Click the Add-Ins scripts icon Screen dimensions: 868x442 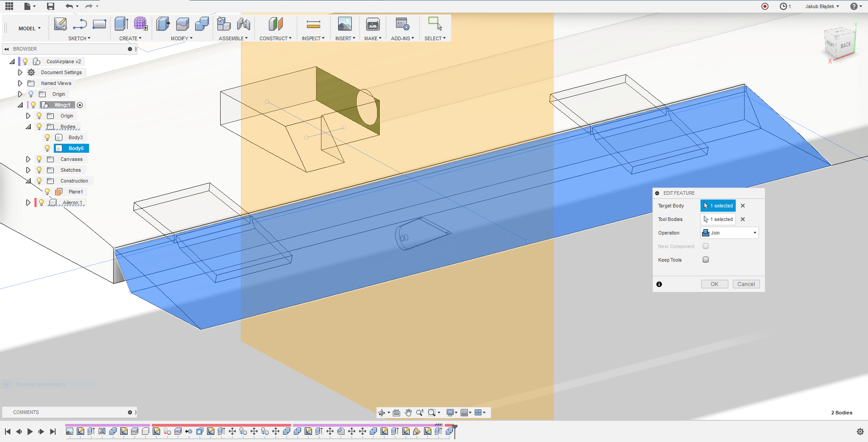[x=402, y=24]
